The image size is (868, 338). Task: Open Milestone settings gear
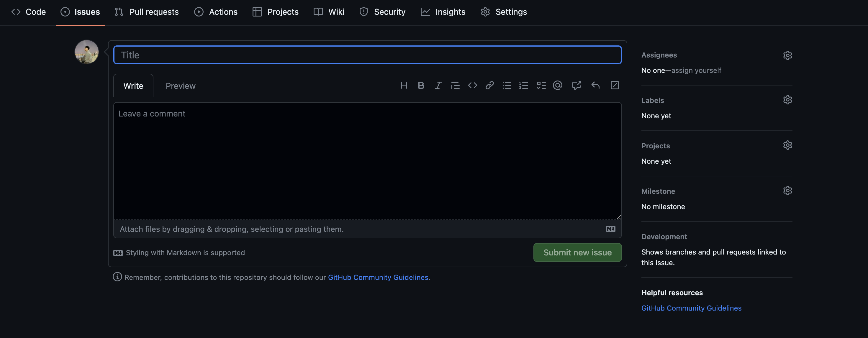tap(787, 191)
